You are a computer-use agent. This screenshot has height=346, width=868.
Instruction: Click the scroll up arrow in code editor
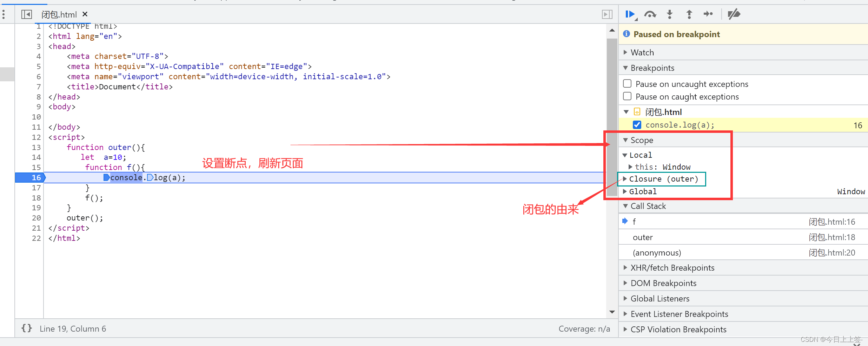click(x=612, y=30)
